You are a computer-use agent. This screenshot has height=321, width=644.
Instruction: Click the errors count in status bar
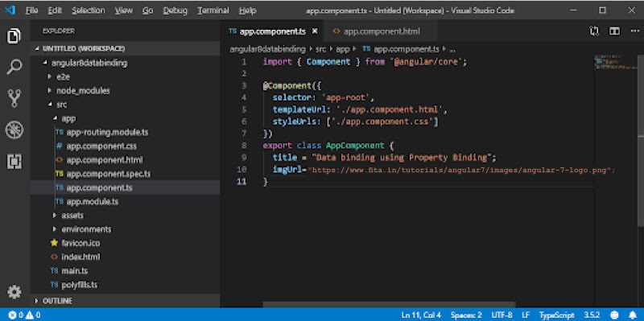pos(16,315)
